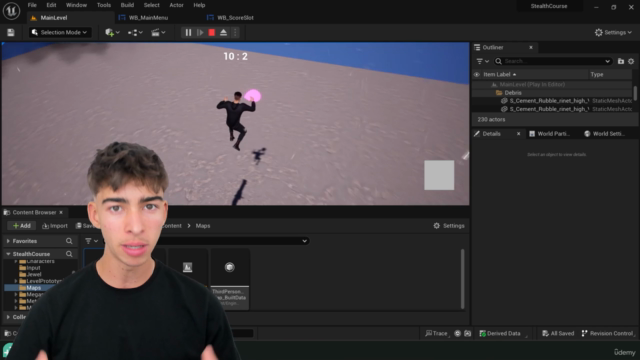The width and height of the screenshot is (640, 360).
Task: Open the Select menu
Action: [x=151, y=5]
